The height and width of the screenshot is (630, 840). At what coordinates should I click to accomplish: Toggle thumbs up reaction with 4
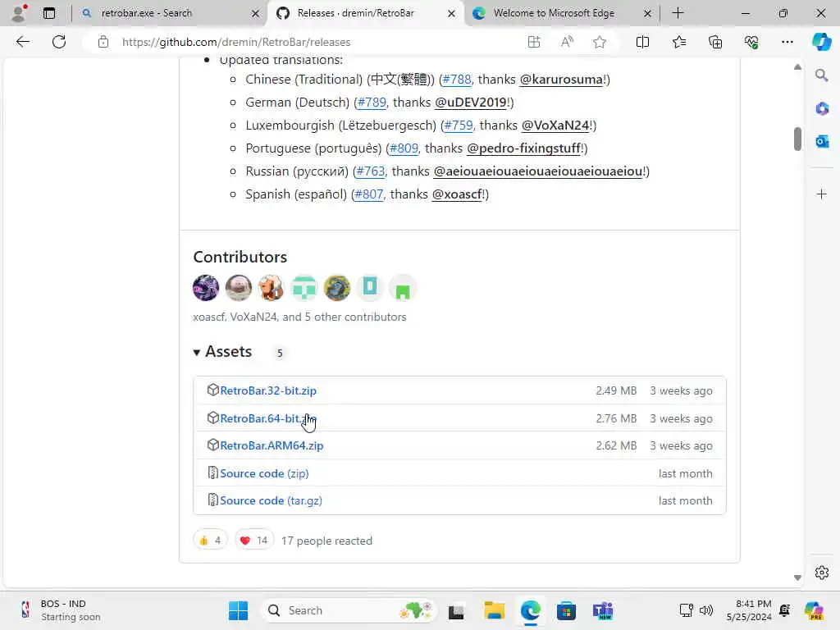tap(210, 540)
